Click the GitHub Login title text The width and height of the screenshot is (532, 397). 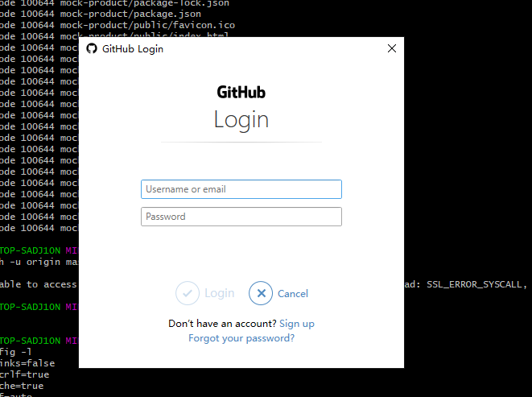pyautogui.click(x=133, y=49)
